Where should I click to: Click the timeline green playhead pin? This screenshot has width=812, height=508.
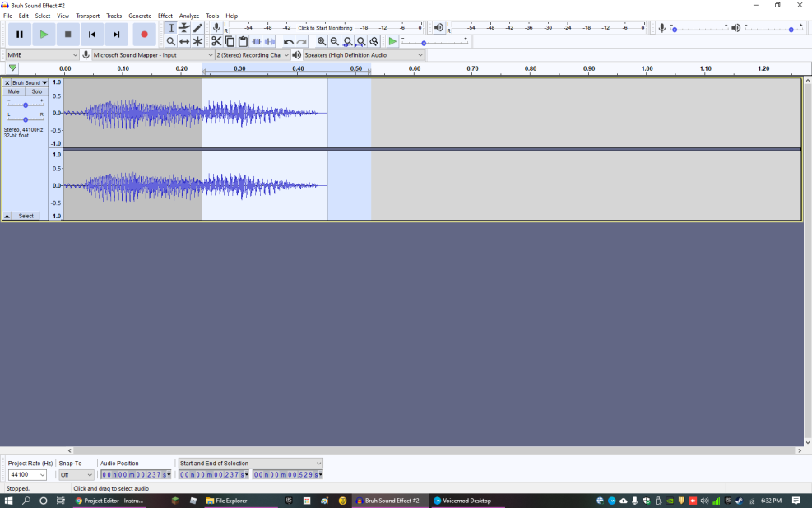click(x=12, y=68)
